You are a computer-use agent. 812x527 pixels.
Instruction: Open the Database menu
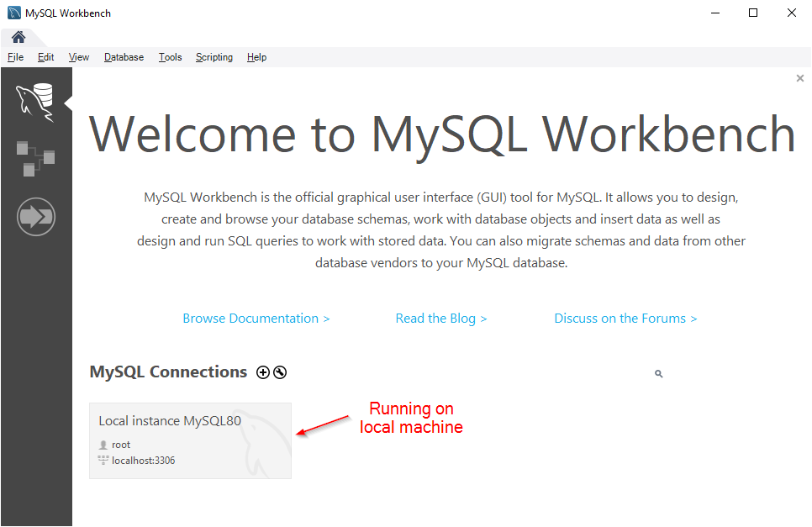124,57
